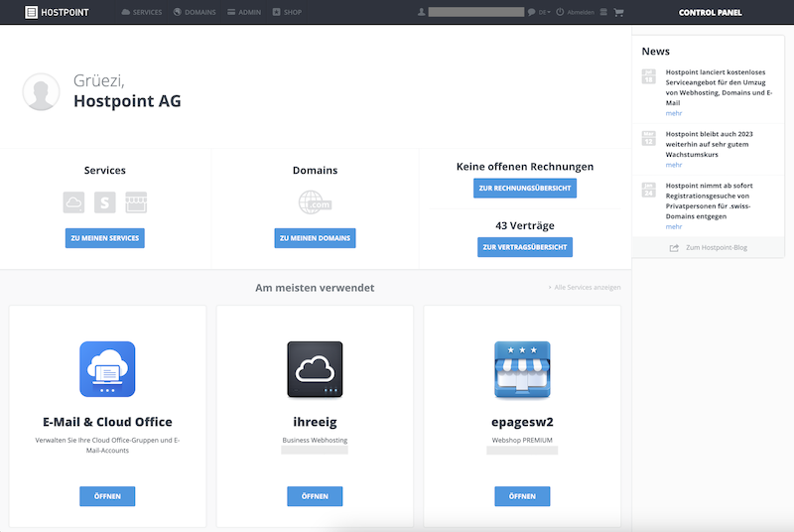Click the Zu meinen Services button
The height and width of the screenshot is (532, 794).
(x=105, y=238)
